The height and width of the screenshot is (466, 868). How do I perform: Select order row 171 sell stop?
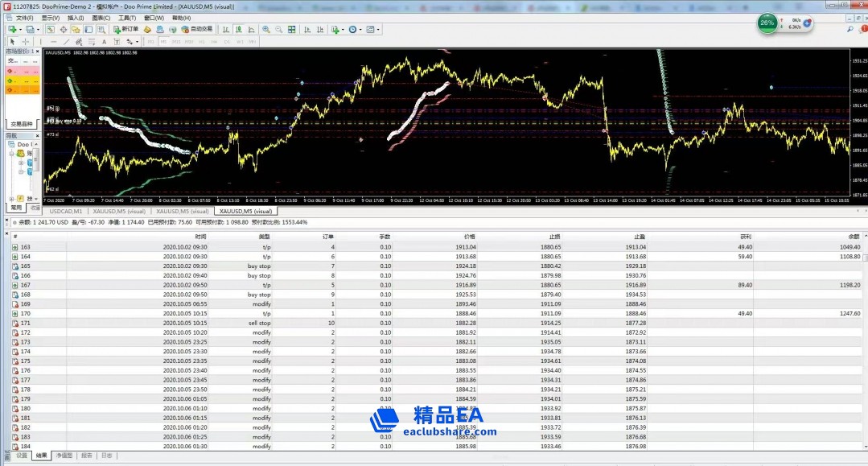pos(259,323)
